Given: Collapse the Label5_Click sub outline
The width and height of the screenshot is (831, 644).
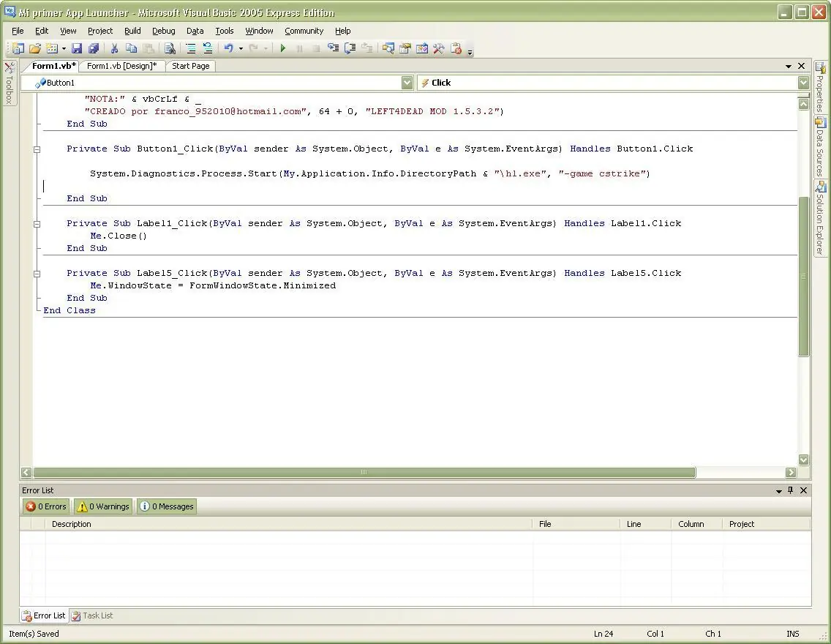Looking at the screenshot, I should 37,274.
